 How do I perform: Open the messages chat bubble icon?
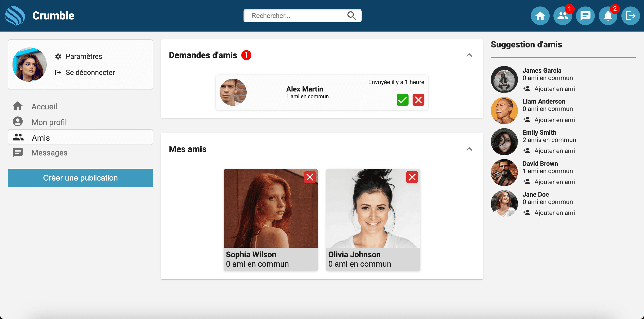click(x=585, y=15)
